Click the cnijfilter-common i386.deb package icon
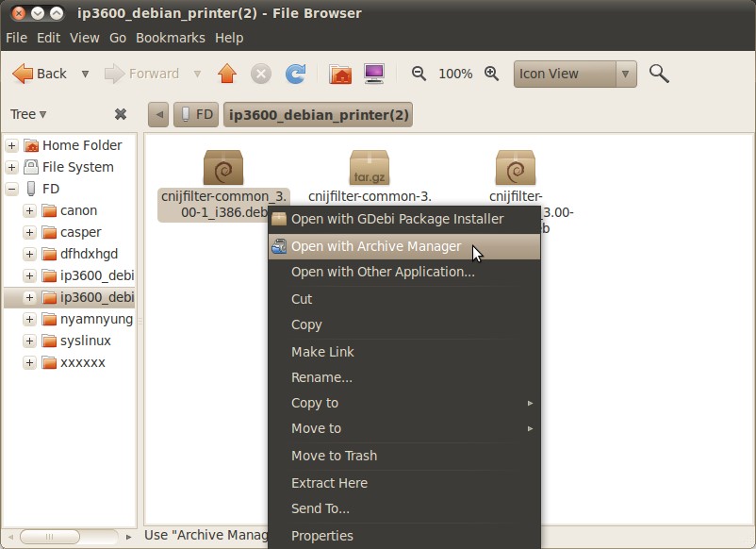 (x=223, y=167)
